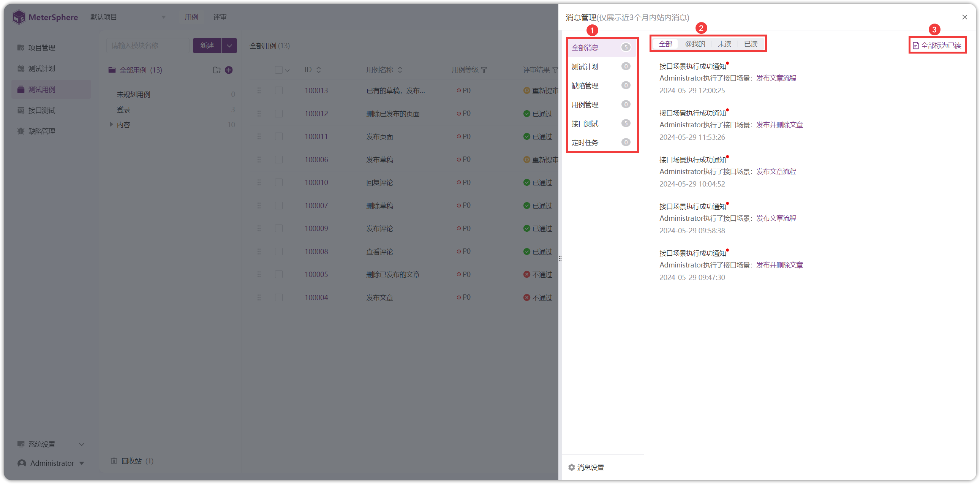
Task: Expand the 内容 tree node
Action: coord(111,125)
